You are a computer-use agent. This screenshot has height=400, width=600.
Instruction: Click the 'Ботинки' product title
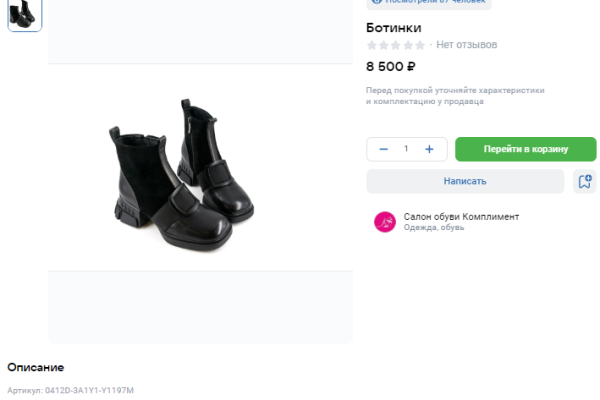394,28
